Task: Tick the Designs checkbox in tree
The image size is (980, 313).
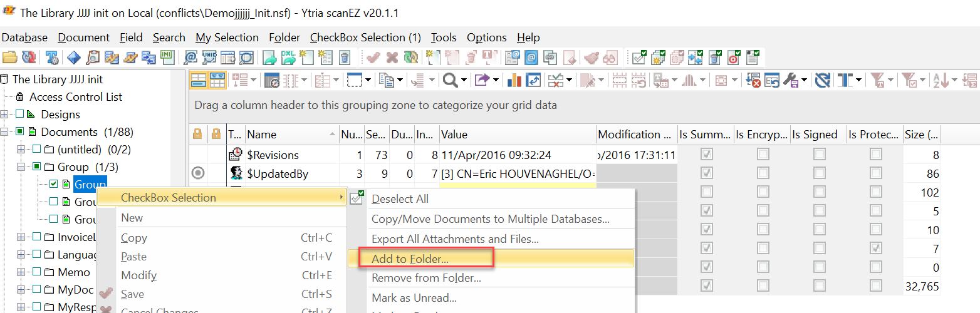Action: point(20,115)
